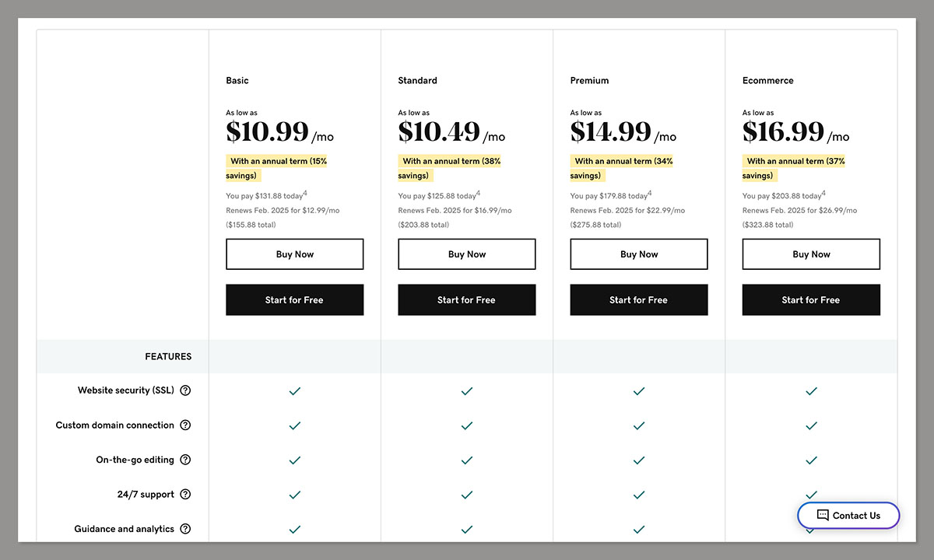Click the On-the-go editing question mark icon
Viewport: 934px width, 560px height.
(185, 460)
